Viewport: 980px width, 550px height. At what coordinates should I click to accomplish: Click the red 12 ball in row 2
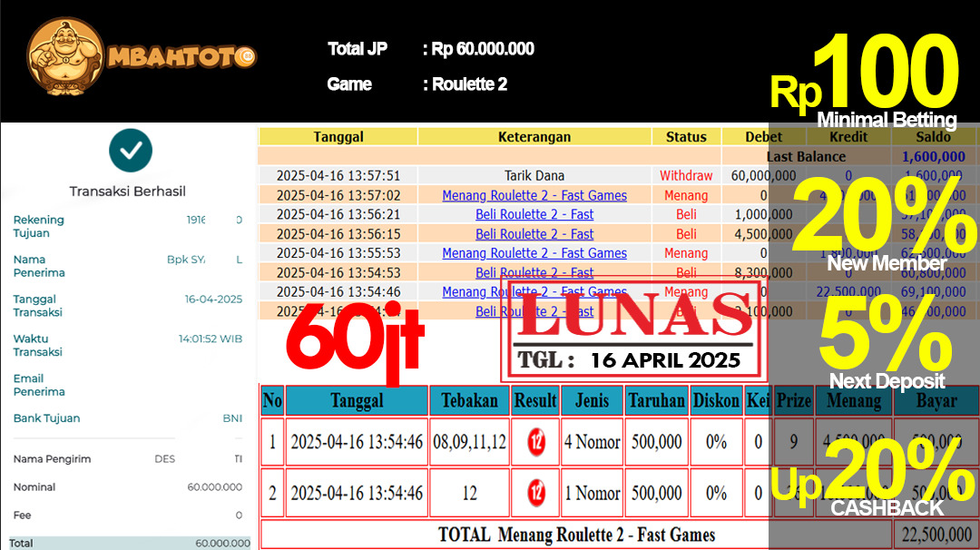point(535,493)
